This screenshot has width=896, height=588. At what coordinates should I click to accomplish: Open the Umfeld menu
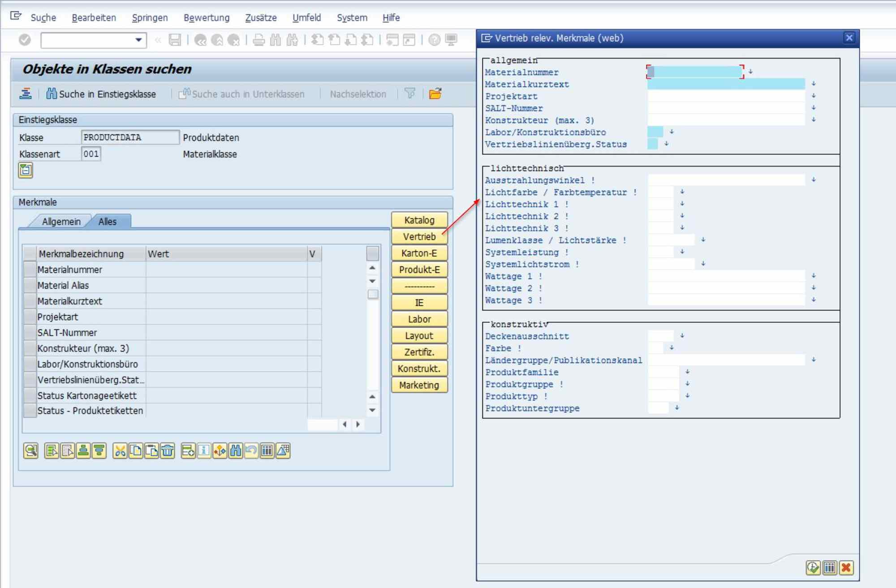[307, 17]
